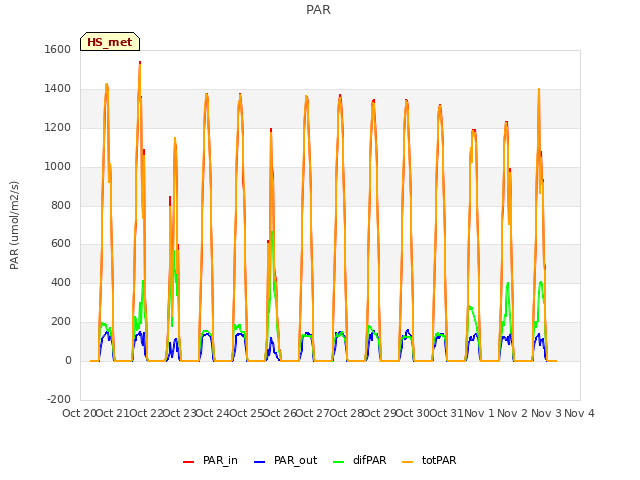Toggle the PAR_out legend entry

tap(285, 460)
